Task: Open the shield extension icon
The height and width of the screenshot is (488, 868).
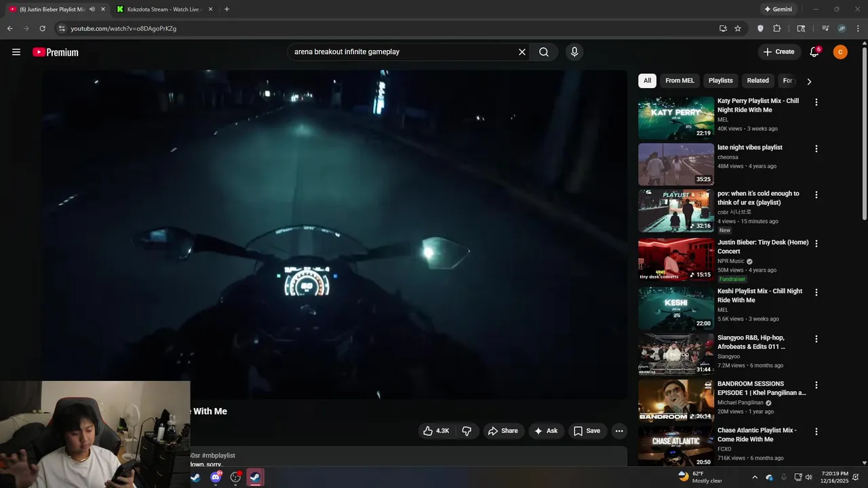Action: point(760,28)
